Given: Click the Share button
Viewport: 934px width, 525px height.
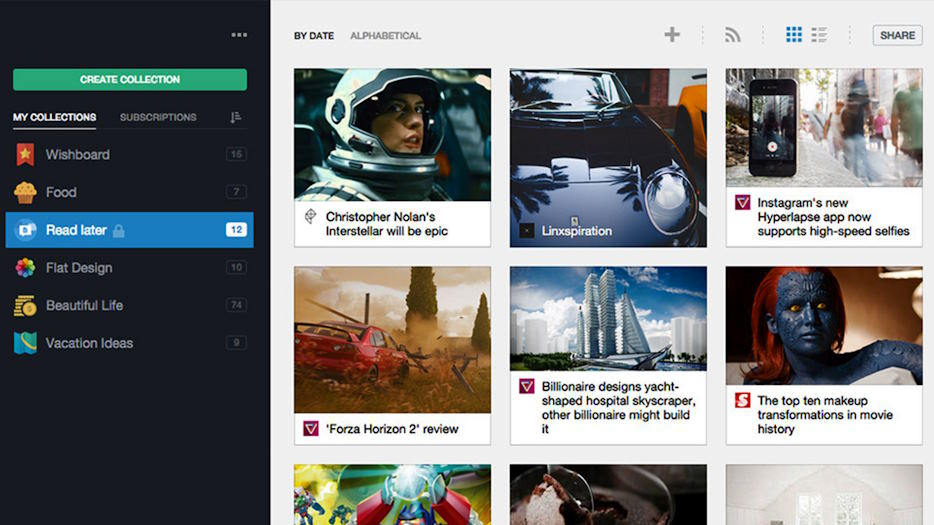Looking at the screenshot, I should (x=897, y=35).
